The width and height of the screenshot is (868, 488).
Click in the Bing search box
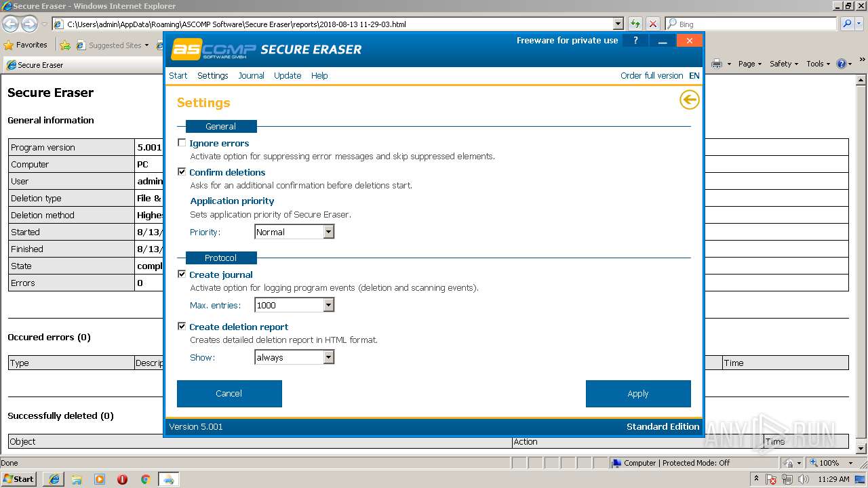pos(751,24)
